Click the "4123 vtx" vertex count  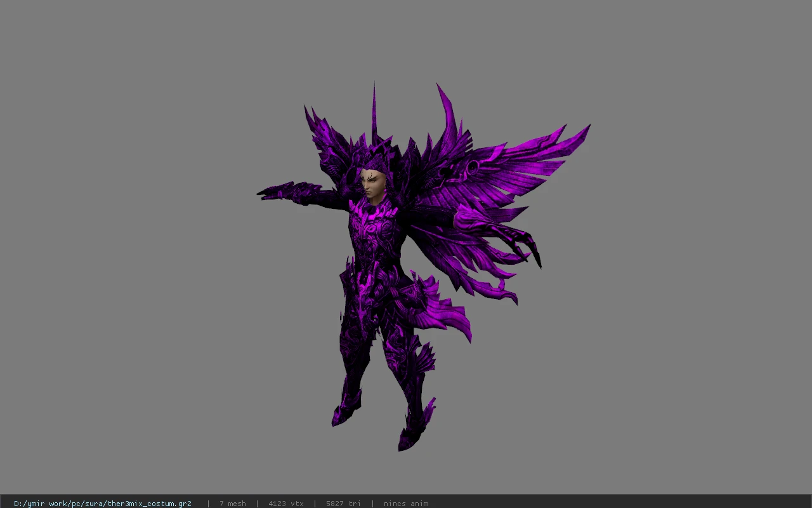click(x=286, y=504)
